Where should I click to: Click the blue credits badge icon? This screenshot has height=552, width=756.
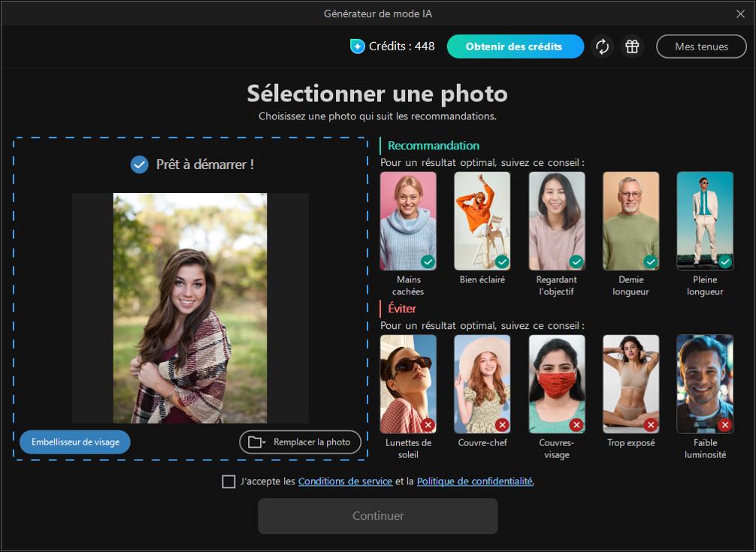click(x=357, y=47)
